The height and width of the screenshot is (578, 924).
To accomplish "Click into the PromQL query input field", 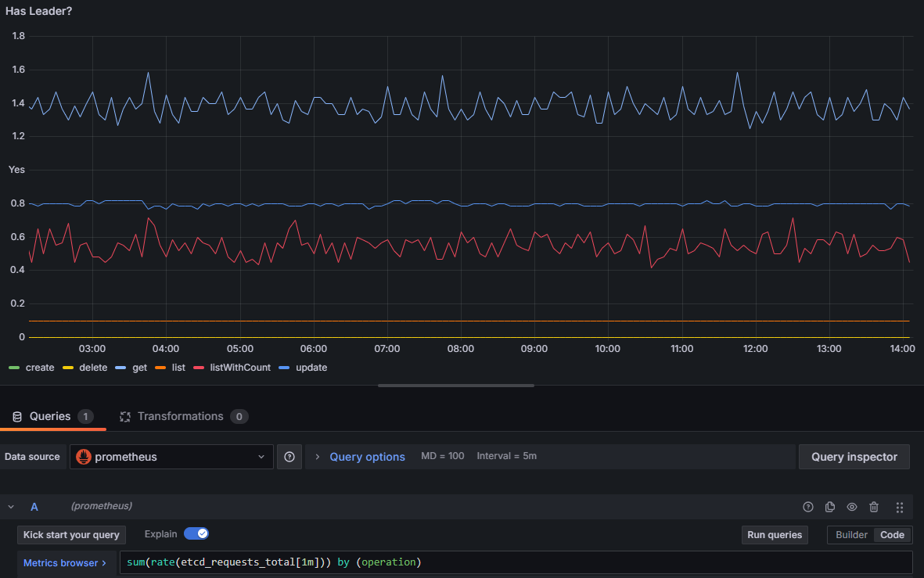I will click(x=516, y=562).
